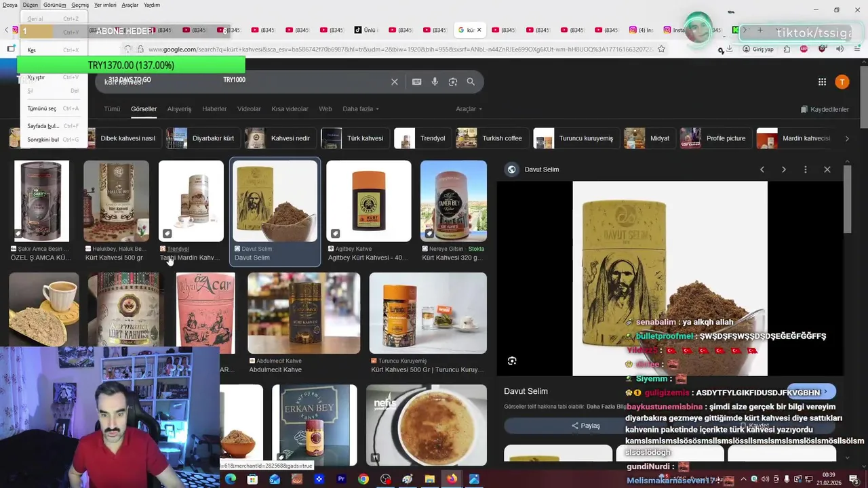Click the globe icon beside Davut Selim header
The image size is (868, 488).
pyautogui.click(x=512, y=169)
